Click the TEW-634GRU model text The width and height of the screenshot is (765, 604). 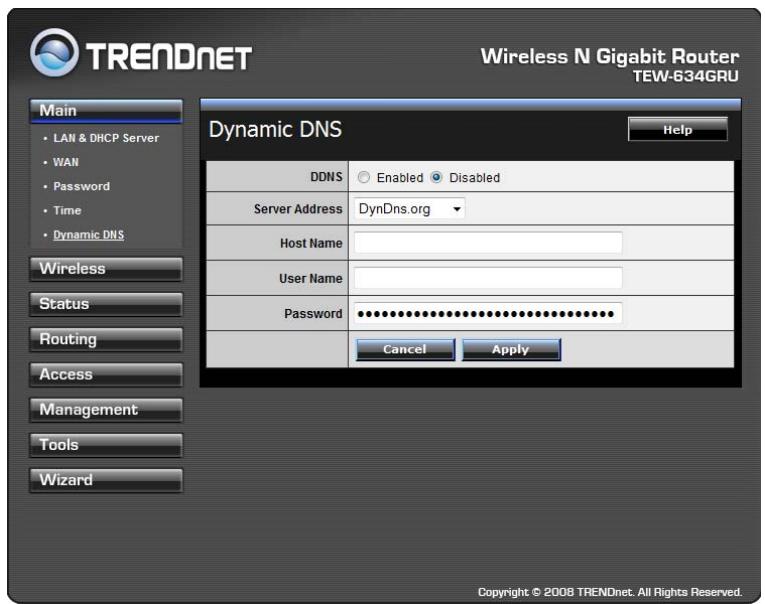point(685,77)
